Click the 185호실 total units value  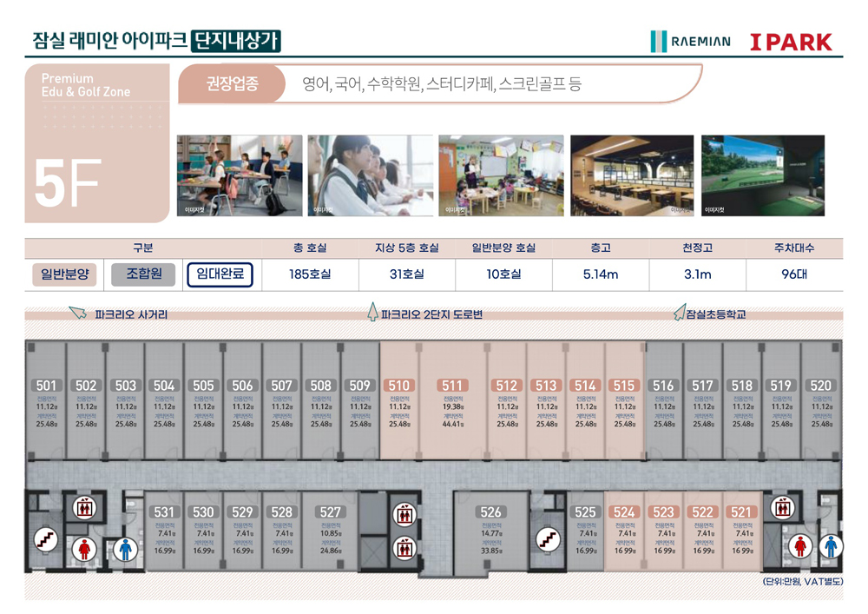tap(310, 274)
